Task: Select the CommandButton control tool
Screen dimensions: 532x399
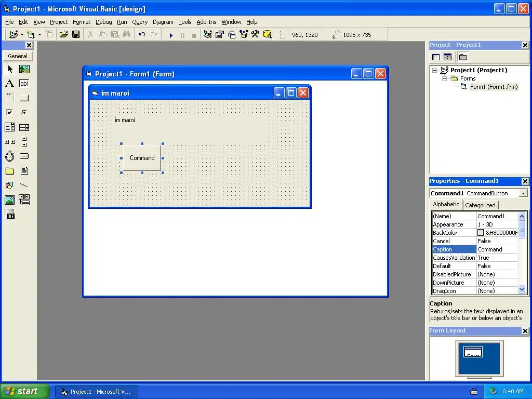Action: coord(24,98)
